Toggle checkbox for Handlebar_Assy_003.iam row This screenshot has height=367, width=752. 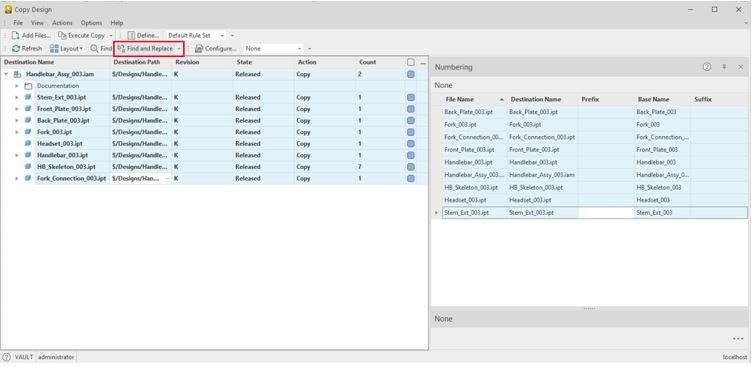click(x=411, y=74)
